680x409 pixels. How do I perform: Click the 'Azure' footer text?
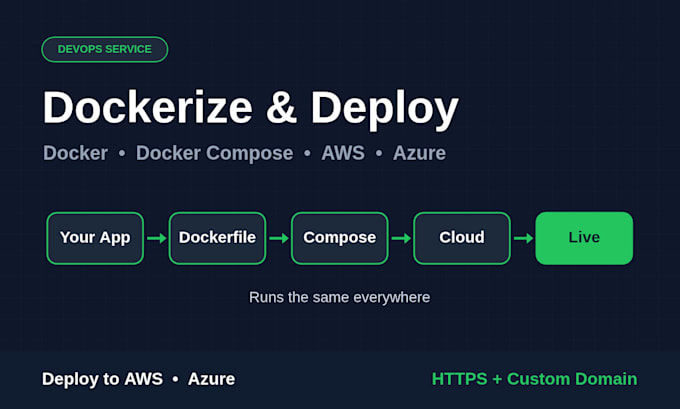[212, 379]
